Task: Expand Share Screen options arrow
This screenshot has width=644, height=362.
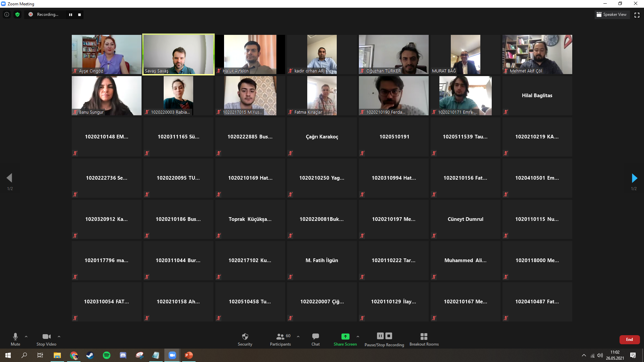Action: (x=358, y=337)
